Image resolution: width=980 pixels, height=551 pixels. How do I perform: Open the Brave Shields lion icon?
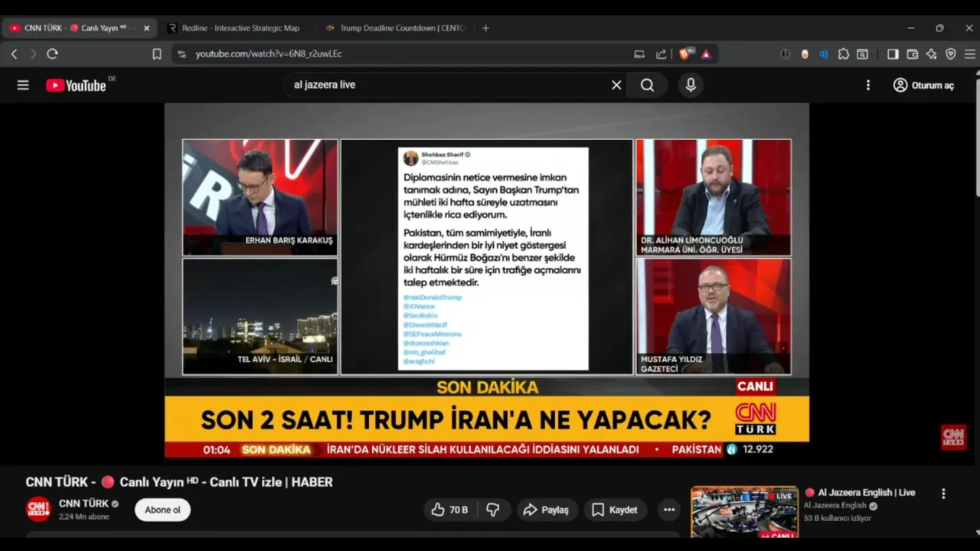pyautogui.click(x=686, y=54)
